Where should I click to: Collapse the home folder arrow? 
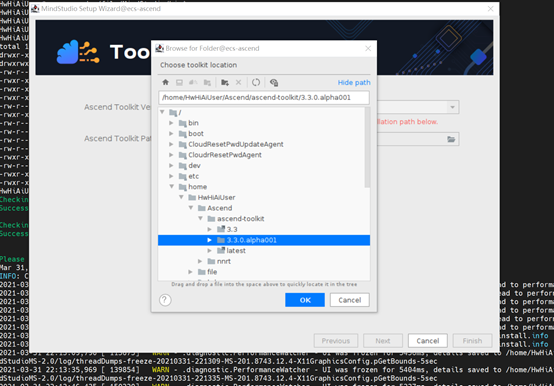click(171, 186)
